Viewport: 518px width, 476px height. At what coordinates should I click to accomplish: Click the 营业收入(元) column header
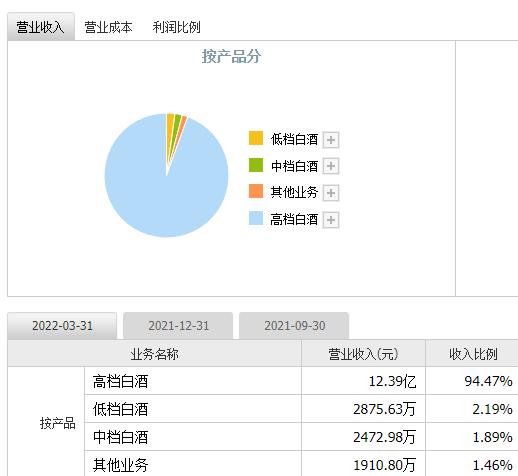(363, 354)
